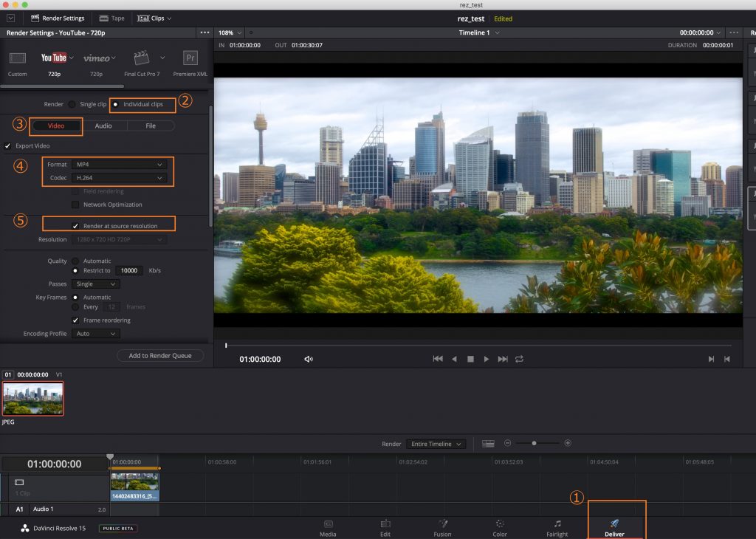
Task: Open the Fairlight page
Action: point(557,528)
